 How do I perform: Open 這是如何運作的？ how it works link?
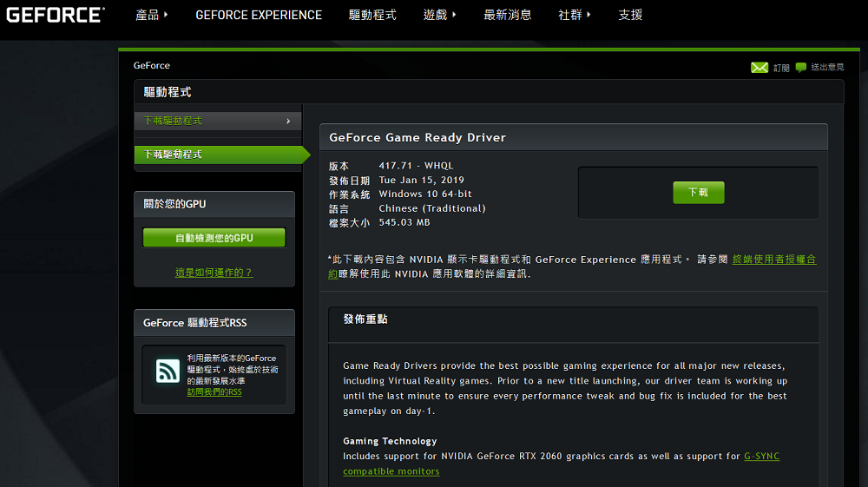[214, 273]
